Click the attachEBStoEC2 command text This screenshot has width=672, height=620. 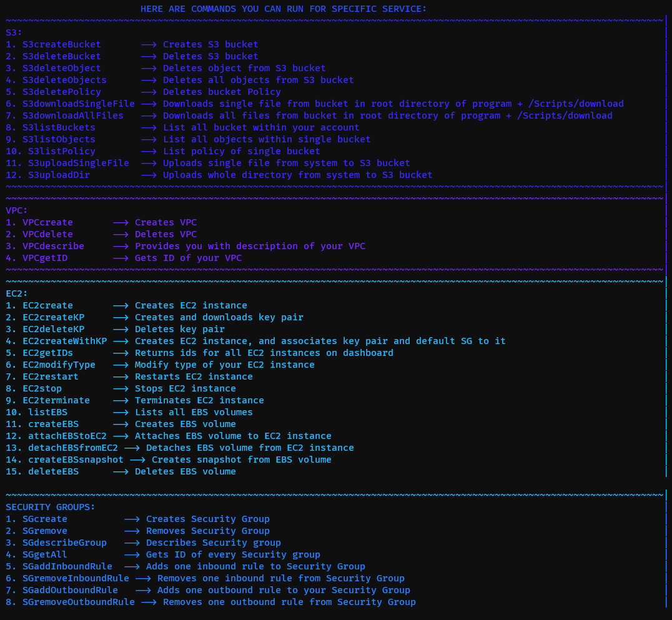tap(67, 436)
